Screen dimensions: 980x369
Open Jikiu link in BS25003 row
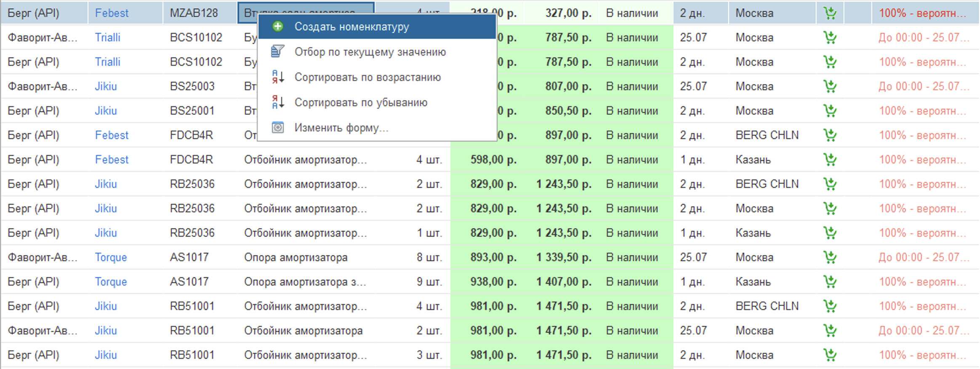pos(106,86)
